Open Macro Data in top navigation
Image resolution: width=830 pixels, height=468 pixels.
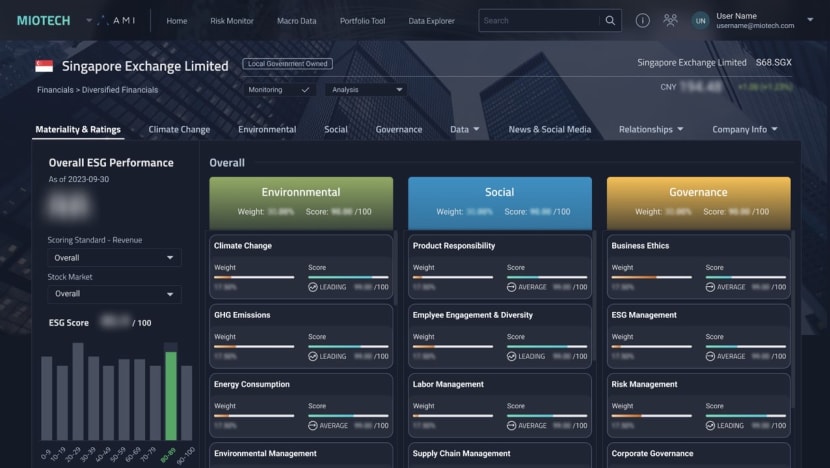point(296,21)
